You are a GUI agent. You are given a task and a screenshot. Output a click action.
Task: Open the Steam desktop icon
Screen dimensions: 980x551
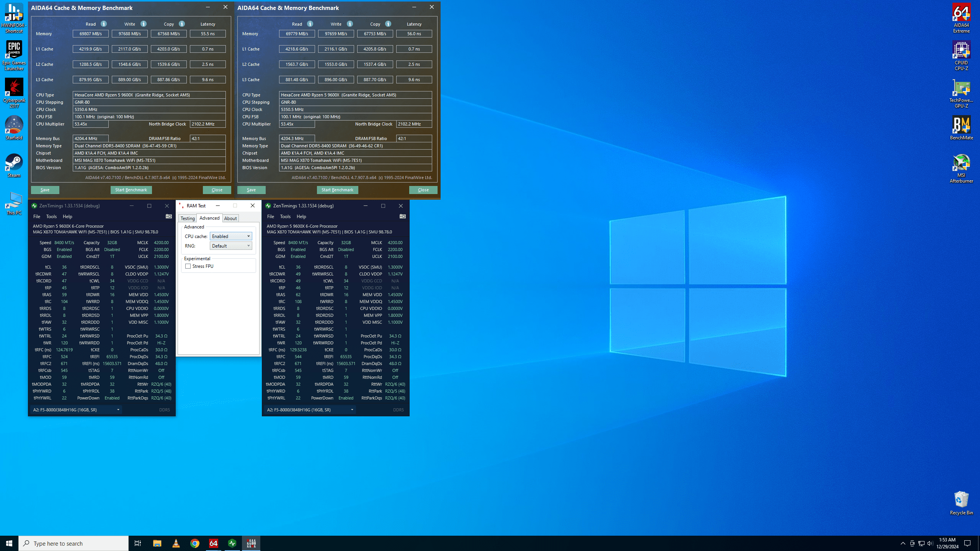(x=14, y=166)
